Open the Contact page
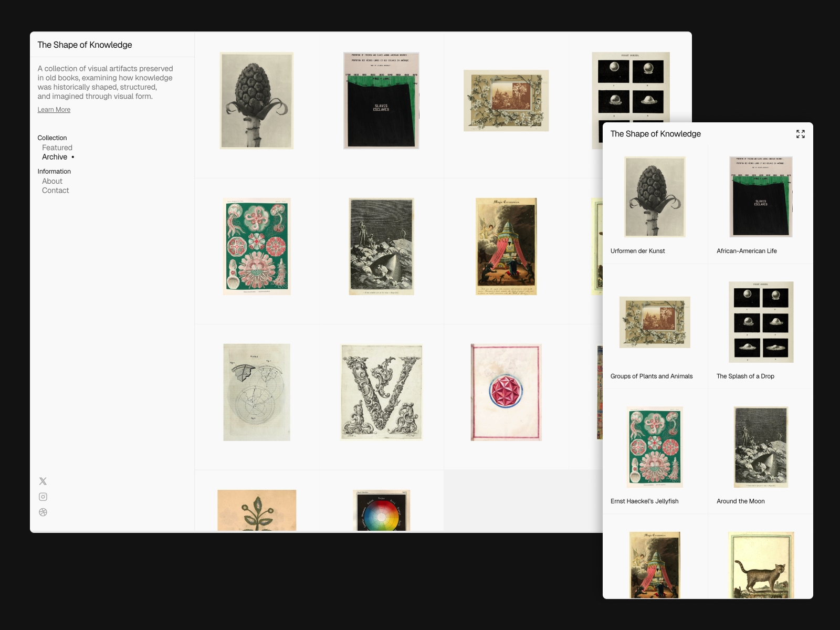840x630 pixels. point(55,190)
